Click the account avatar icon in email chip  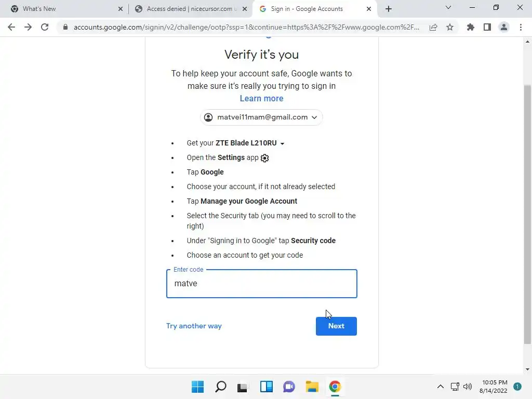[208, 117]
